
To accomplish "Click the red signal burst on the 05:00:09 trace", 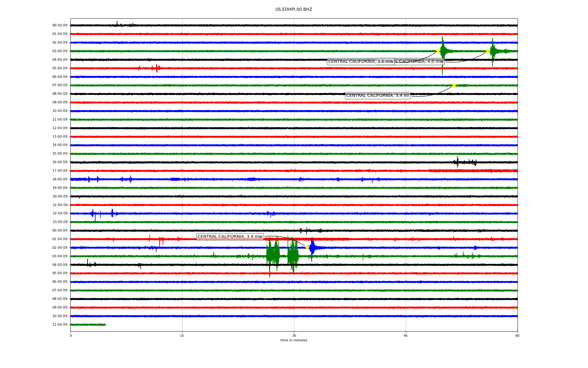I will pos(156,68).
